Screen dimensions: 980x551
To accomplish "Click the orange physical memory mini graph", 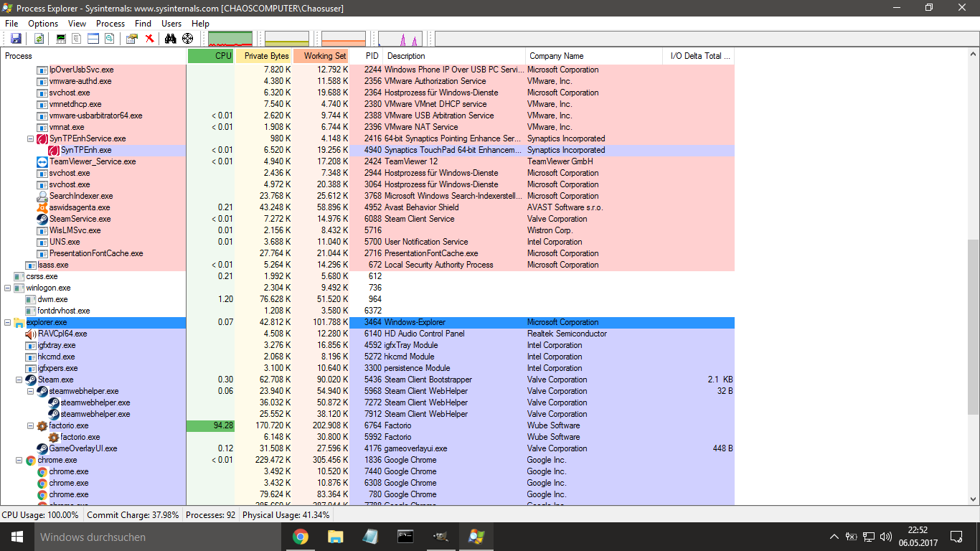I will [x=344, y=39].
